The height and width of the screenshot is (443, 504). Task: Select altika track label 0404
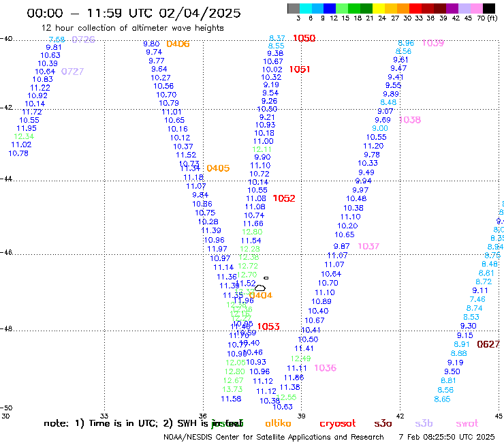click(x=261, y=295)
